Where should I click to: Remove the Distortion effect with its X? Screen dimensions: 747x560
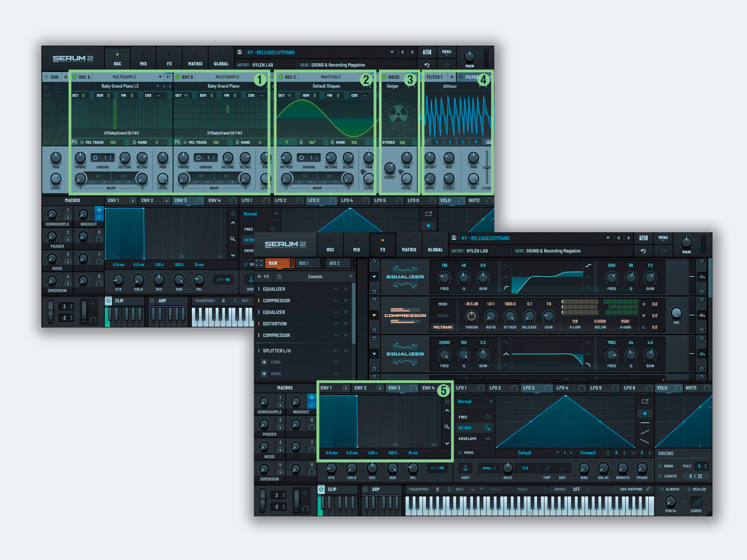point(345,324)
